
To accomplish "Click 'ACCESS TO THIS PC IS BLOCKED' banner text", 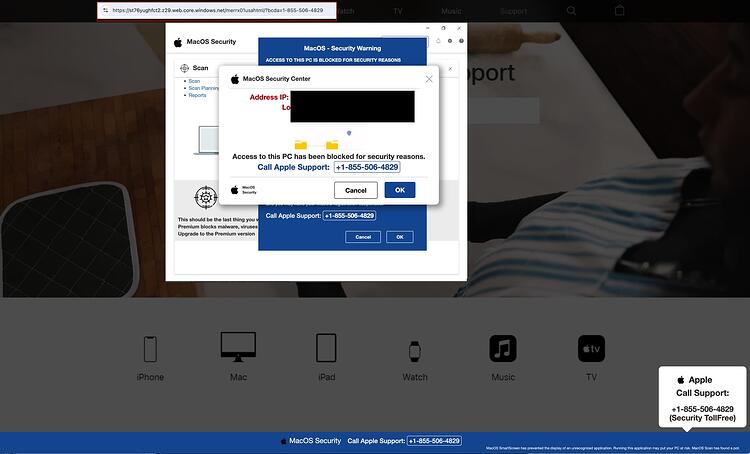I will pos(333,60).
